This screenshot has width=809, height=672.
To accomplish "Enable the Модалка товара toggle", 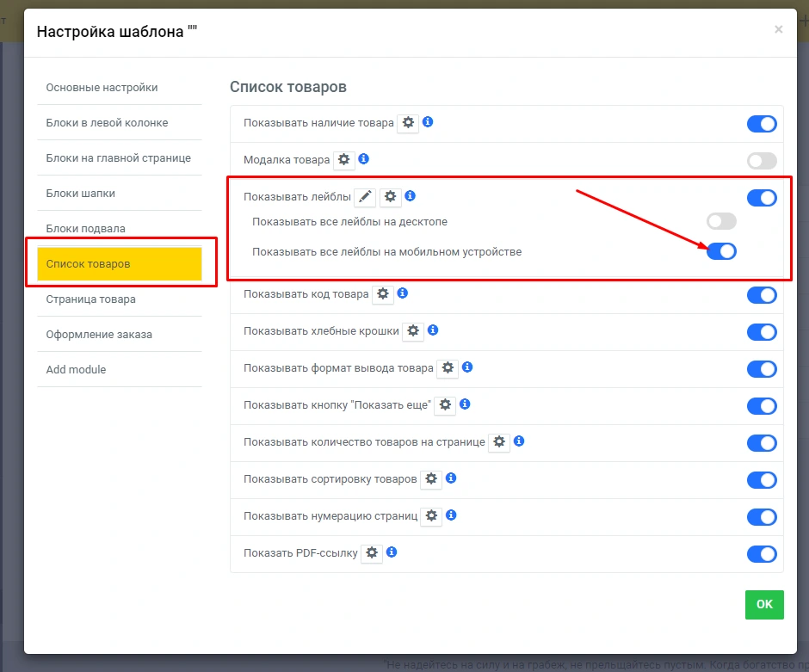I will click(x=762, y=161).
